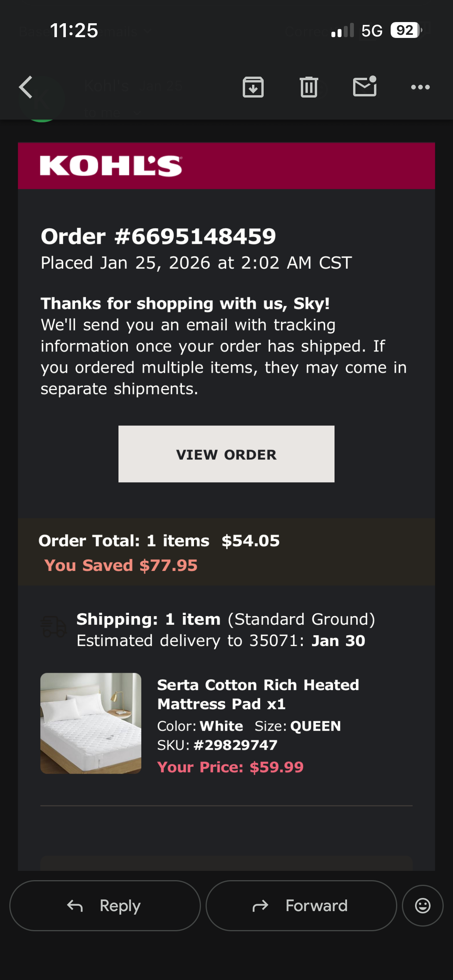Forward this Kohl's order email
Image resolution: width=453 pixels, height=980 pixels.
coord(301,906)
